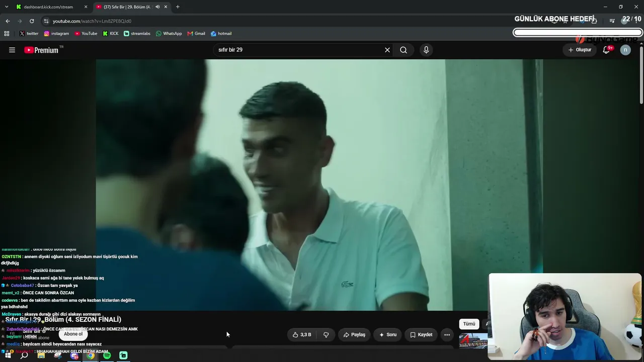Image resolution: width=644 pixels, height=362 pixels.
Task: Open the instagram bookmark
Action: coord(56,34)
